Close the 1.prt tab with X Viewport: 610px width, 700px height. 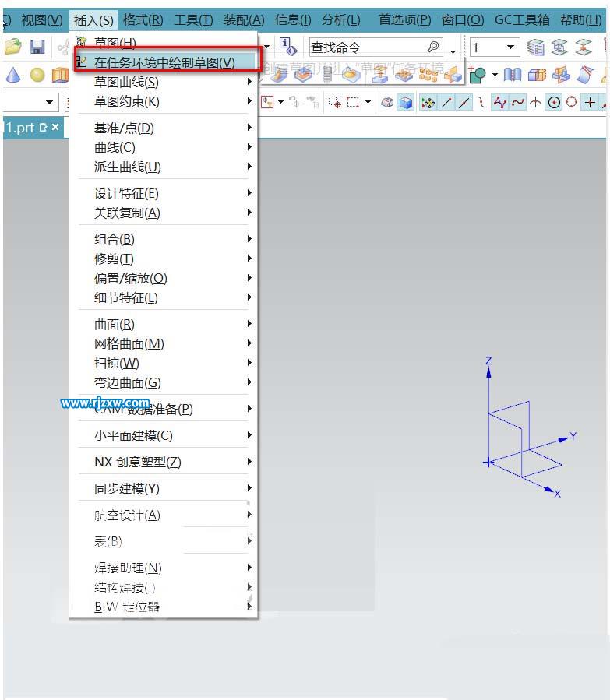tap(55, 128)
